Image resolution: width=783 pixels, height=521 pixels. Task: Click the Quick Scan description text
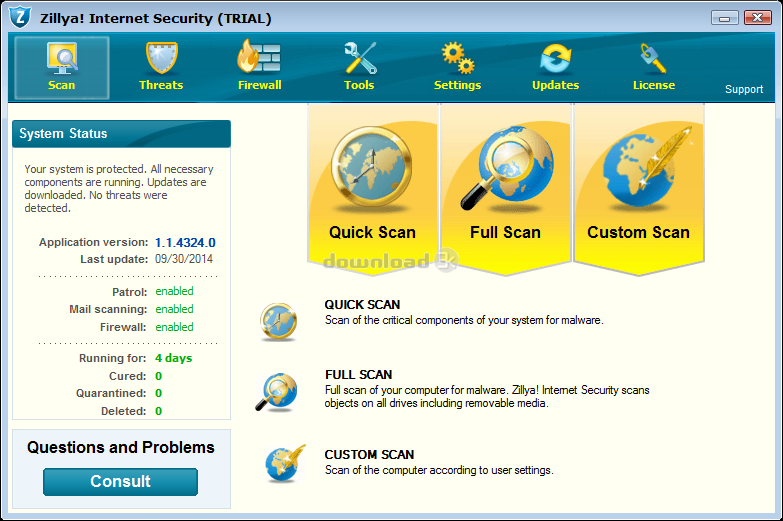click(x=464, y=320)
